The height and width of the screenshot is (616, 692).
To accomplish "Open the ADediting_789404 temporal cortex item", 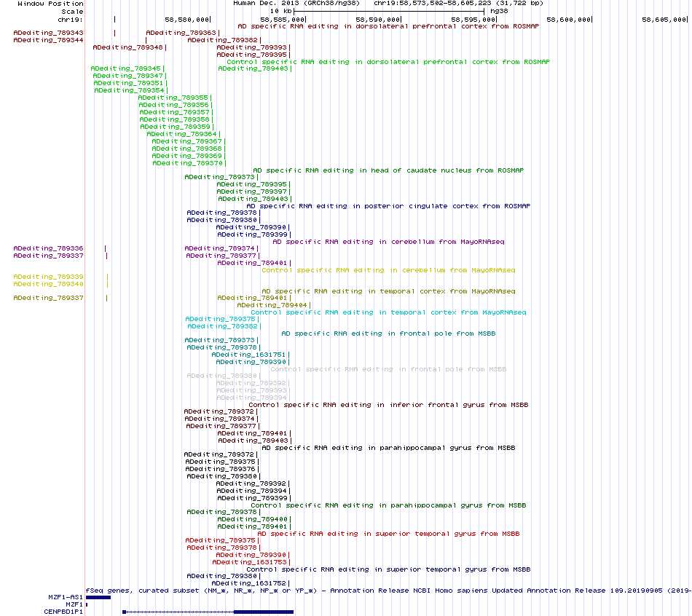I will (x=272, y=305).
